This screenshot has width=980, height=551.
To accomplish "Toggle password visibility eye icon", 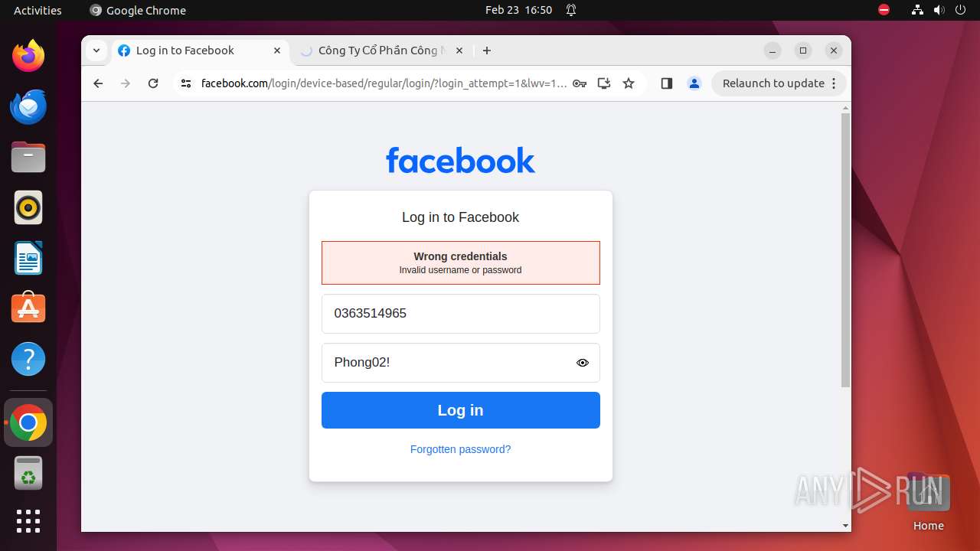I will tap(583, 363).
